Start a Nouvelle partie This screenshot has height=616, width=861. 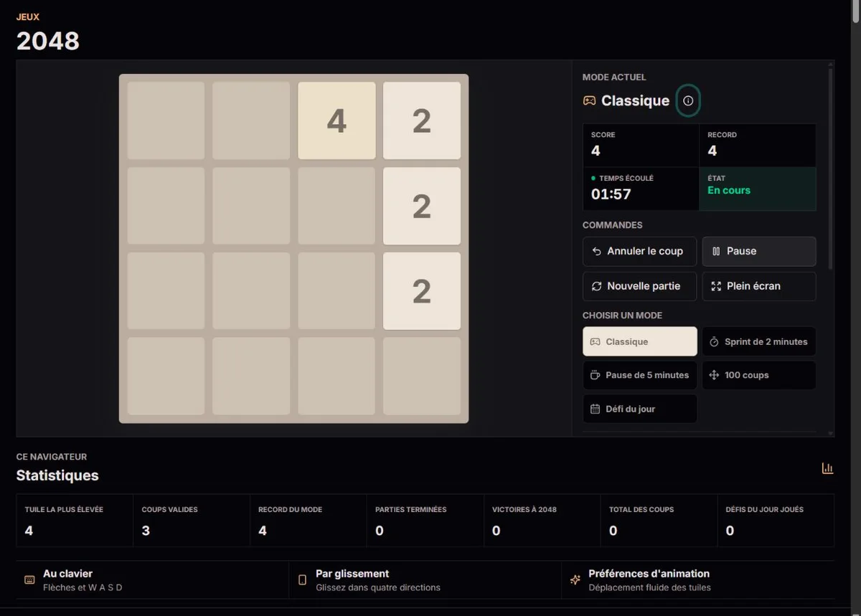[639, 286]
